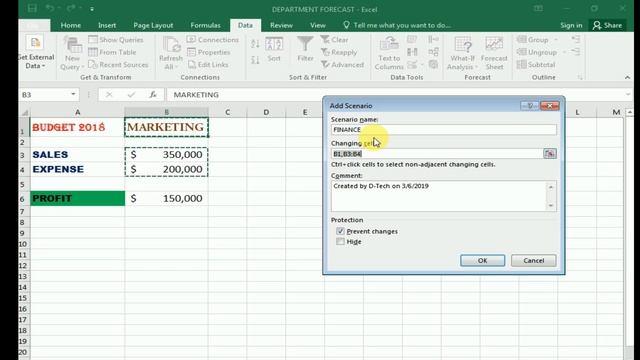Open the Sort dialog
The width and height of the screenshot is (640, 360).
[274, 49]
